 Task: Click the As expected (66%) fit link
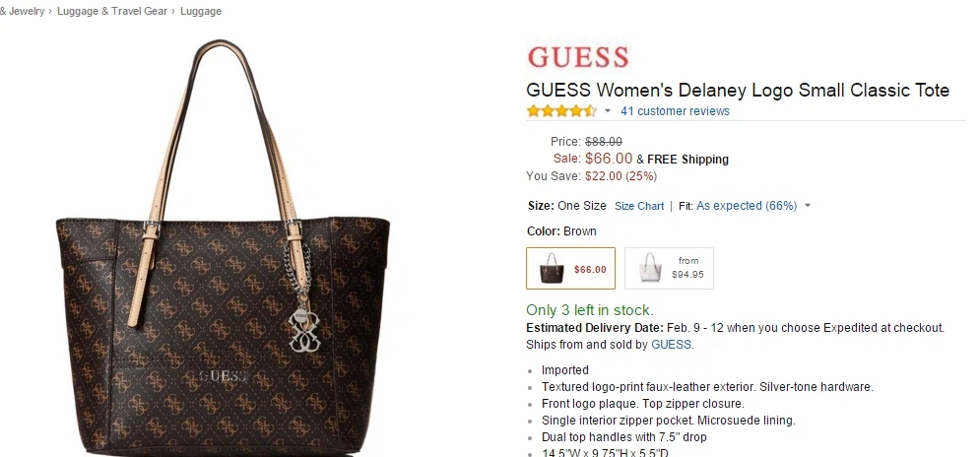747,206
